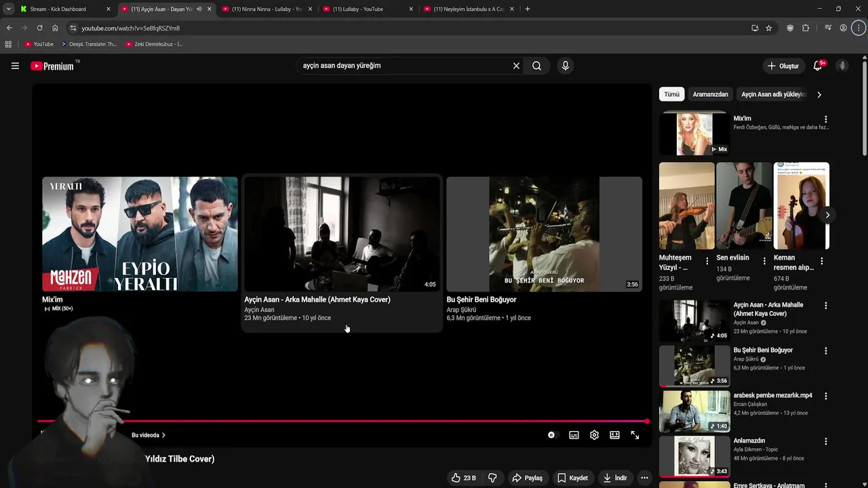Open more actions under the video

point(644,478)
